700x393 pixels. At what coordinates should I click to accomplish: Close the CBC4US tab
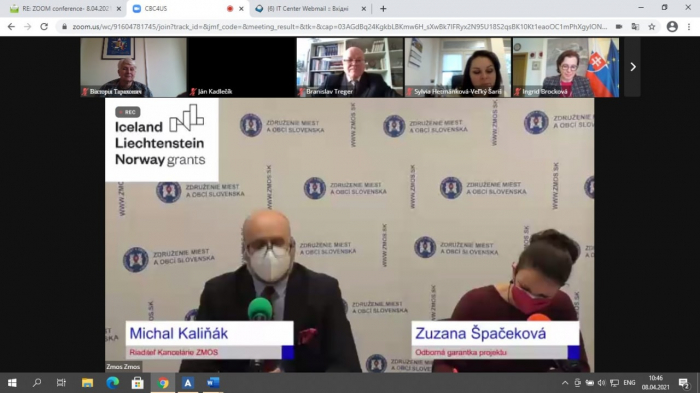pos(241,8)
